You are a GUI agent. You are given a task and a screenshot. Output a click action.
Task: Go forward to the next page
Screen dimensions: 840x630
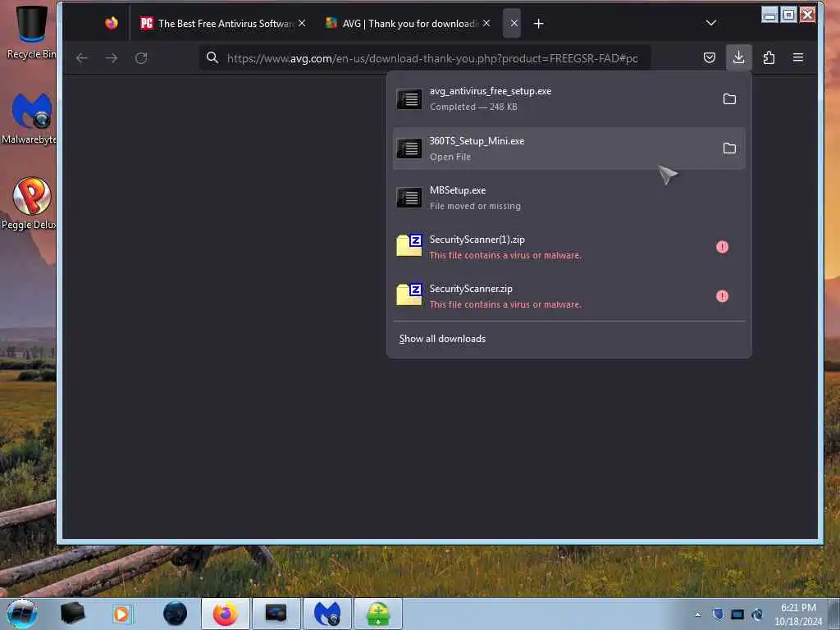[x=112, y=58]
